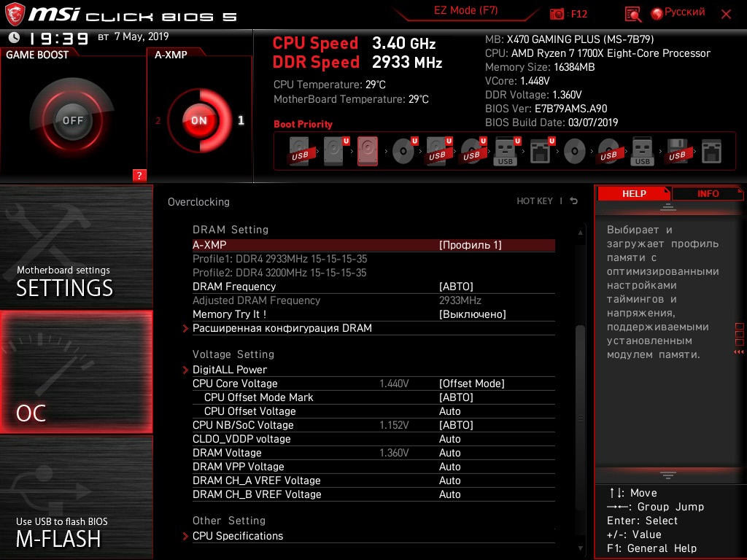Open CPU Core Voltage [Offset Mode] option
This screenshot has width=747, height=560.
pyautogui.click(x=472, y=384)
